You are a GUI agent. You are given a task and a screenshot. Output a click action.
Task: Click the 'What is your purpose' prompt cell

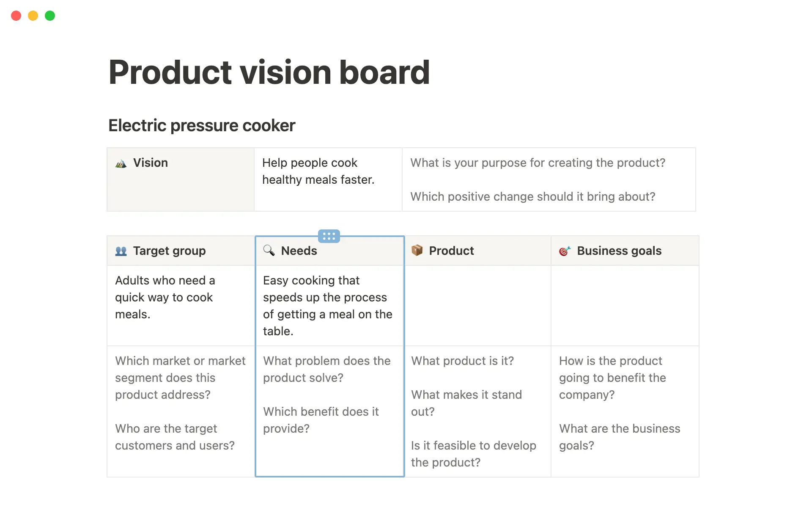[x=538, y=179]
